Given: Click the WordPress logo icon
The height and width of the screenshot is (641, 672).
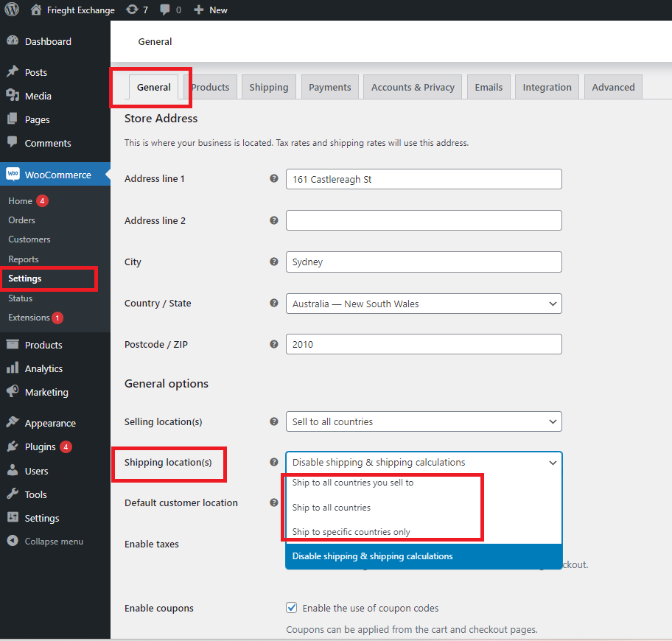Looking at the screenshot, I should 12,10.
